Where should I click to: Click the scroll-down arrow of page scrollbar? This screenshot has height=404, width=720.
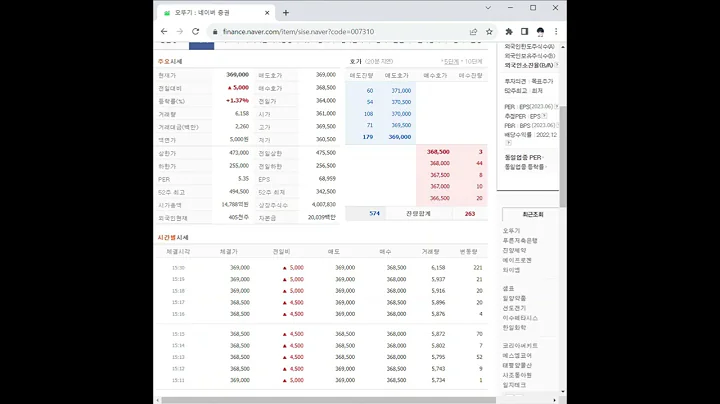tap(563, 392)
